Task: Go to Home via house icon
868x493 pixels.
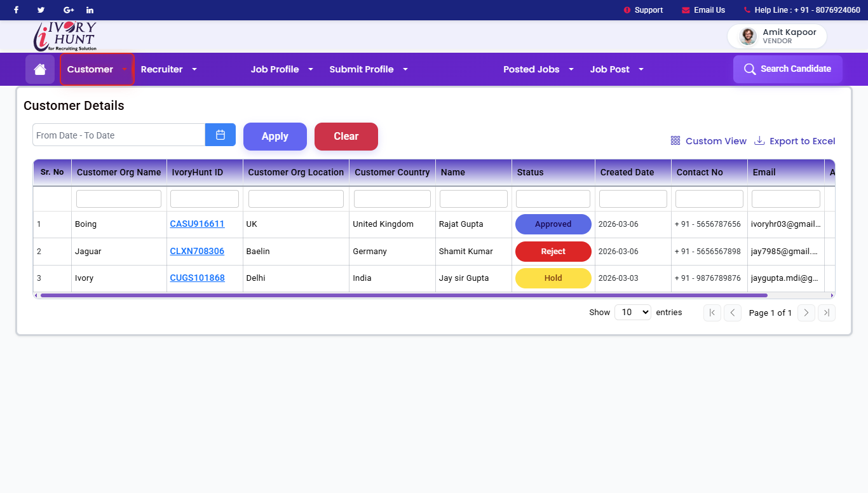Action: (40, 69)
